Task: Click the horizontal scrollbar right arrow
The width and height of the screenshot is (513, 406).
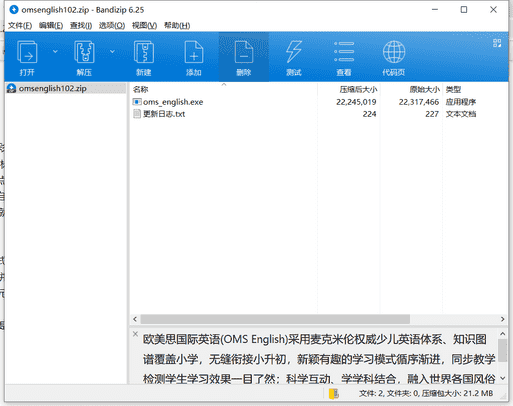Action: point(502,319)
